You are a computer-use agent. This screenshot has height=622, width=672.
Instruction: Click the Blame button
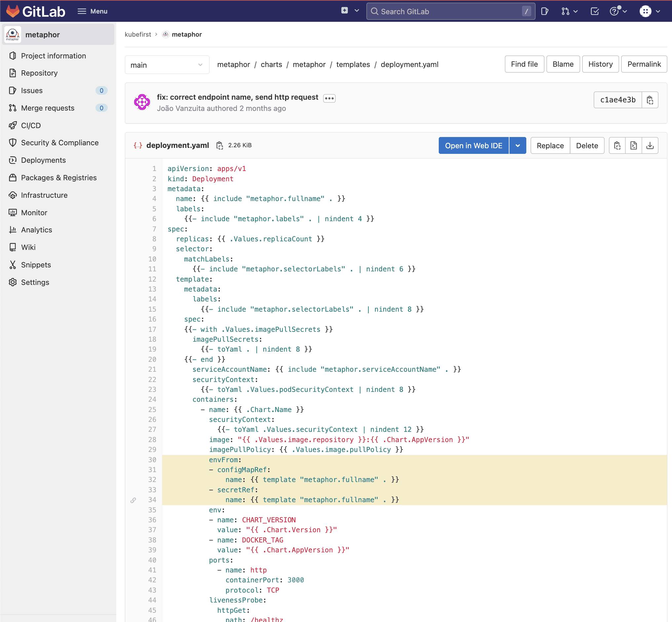(x=563, y=64)
